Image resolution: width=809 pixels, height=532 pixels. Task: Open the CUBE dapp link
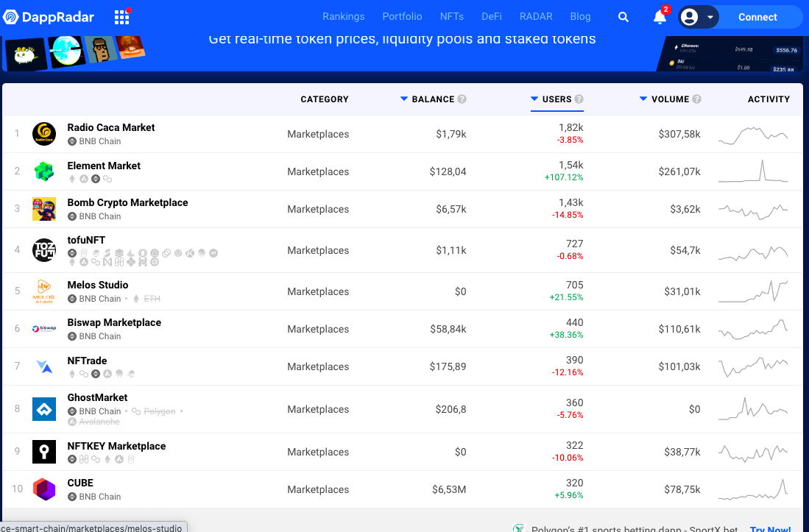[80, 483]
